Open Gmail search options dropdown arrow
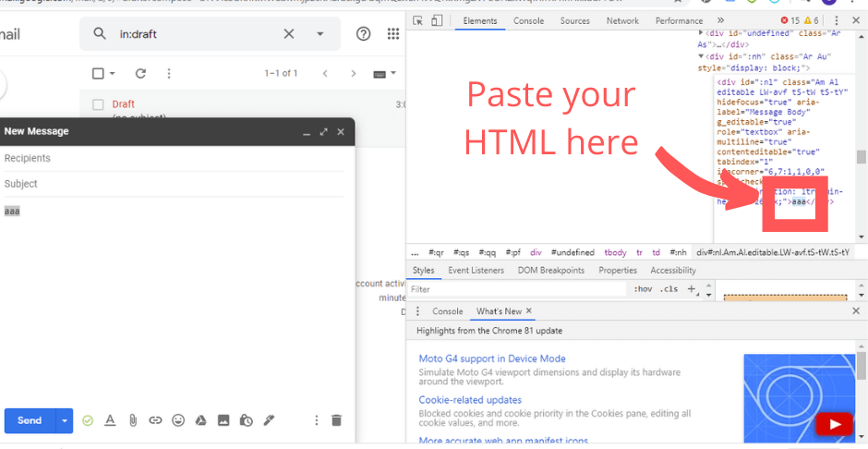The image size is (868, 449). pos(320,34)
